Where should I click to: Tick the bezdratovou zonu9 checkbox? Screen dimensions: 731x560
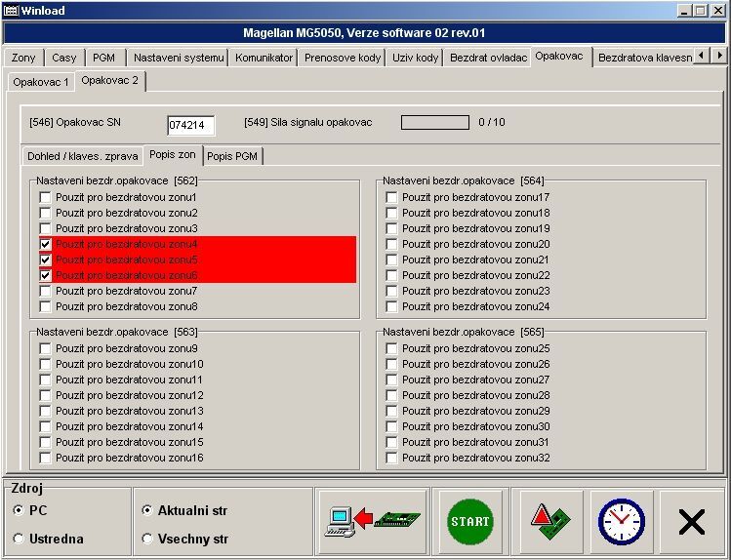[x=46, y=348]
